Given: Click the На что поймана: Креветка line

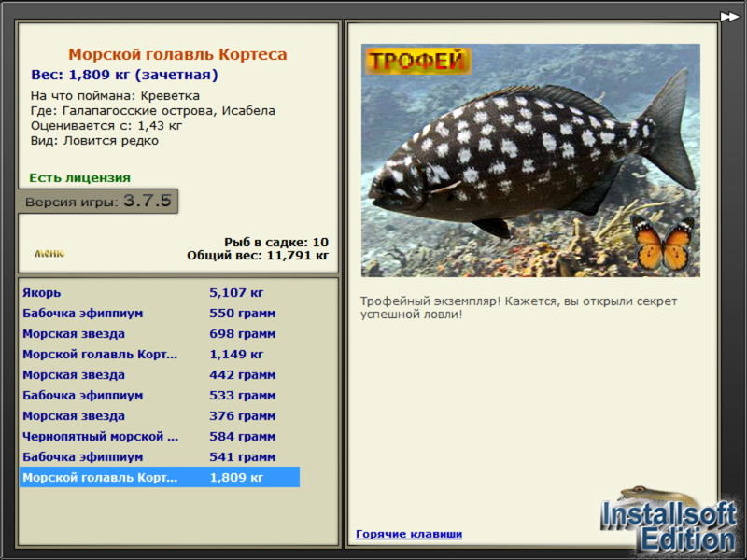Looking at the screenshot, I should point(115,96).
